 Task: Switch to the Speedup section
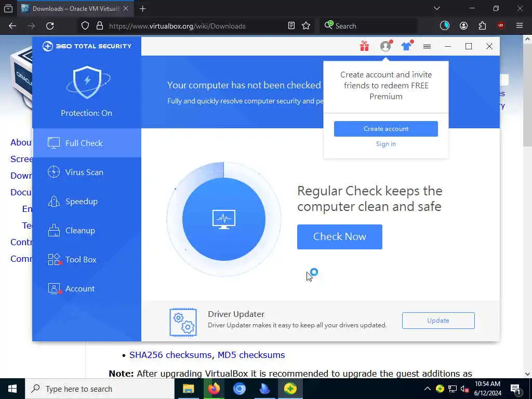point(87,202)
